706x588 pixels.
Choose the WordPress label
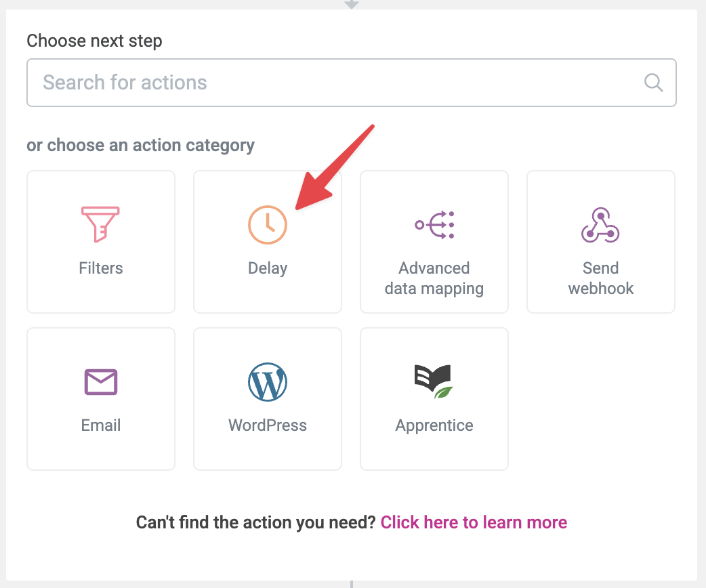(268, 425)
